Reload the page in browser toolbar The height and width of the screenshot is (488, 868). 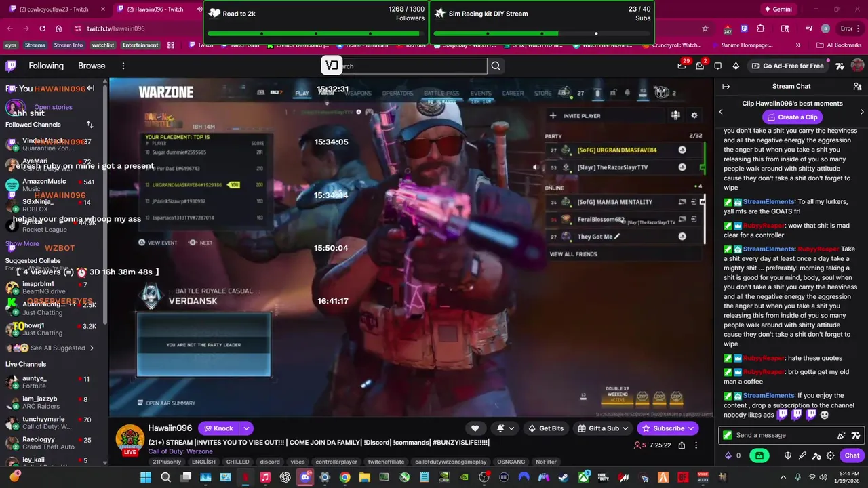pyautogui.click(x=42, y=28)
